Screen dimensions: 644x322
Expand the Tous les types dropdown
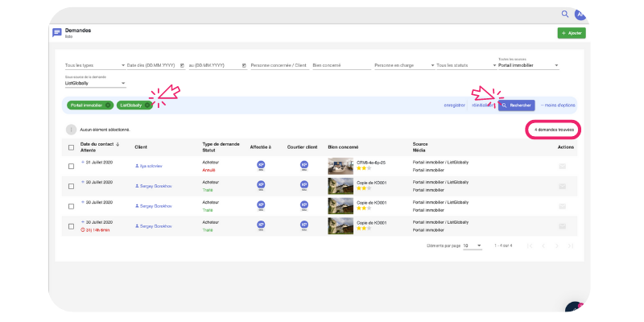pyautogui.click(x=93, y=65)
